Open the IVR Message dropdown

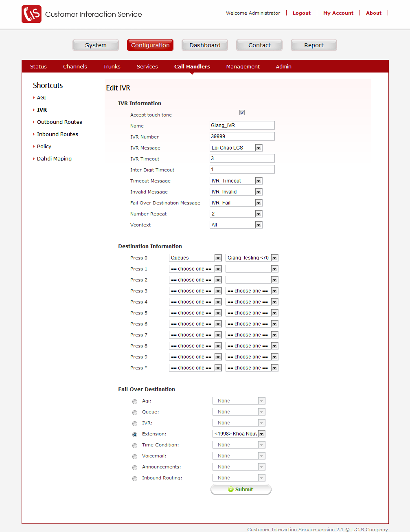(x=236, y=148)
